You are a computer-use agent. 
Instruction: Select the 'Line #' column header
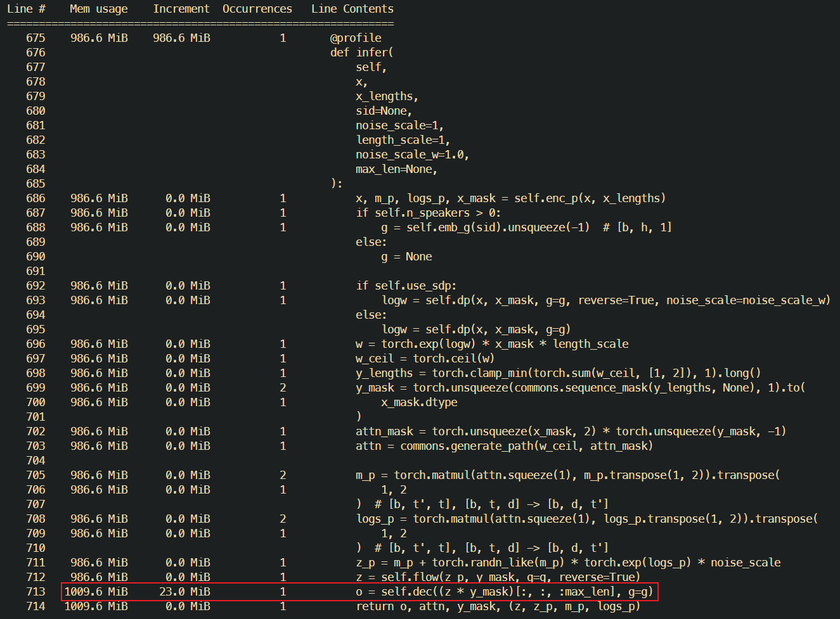point(26,8)
